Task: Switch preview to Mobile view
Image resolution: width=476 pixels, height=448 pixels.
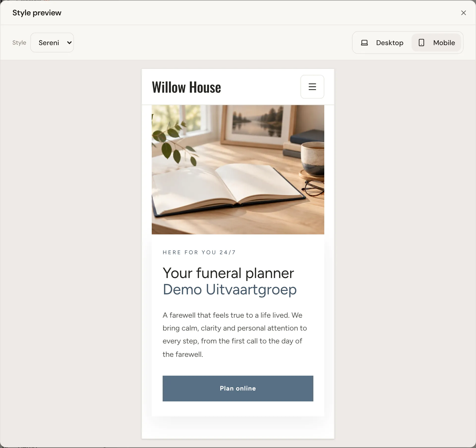Action: coord(436,43)
